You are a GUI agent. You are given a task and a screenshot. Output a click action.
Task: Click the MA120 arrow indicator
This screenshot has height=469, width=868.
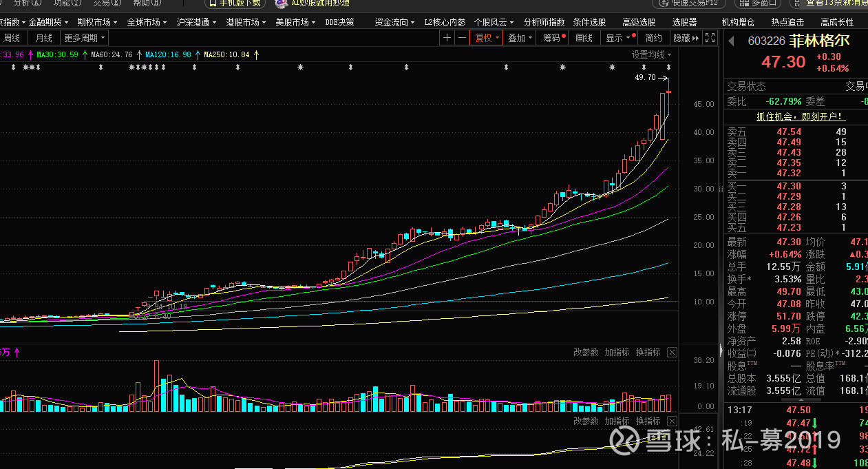(x=198, y=54)
